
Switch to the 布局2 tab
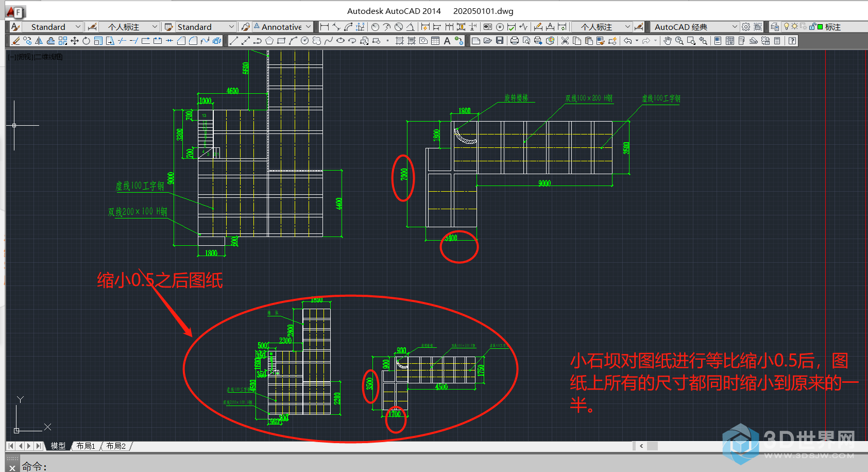pos(116,446)
